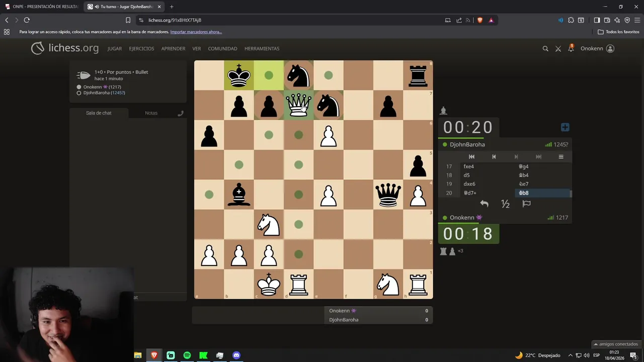Open Discord from the taskbar
This screenshot has width=644, height=362.
[x=236, y=355]
